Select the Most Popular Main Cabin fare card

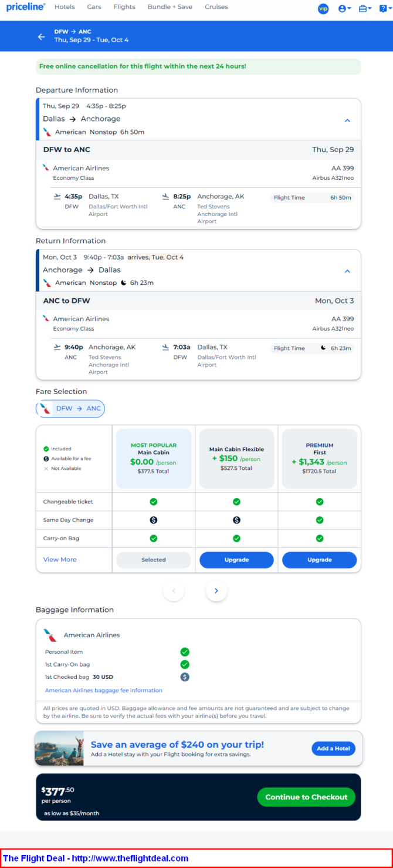tap(154, 459)
